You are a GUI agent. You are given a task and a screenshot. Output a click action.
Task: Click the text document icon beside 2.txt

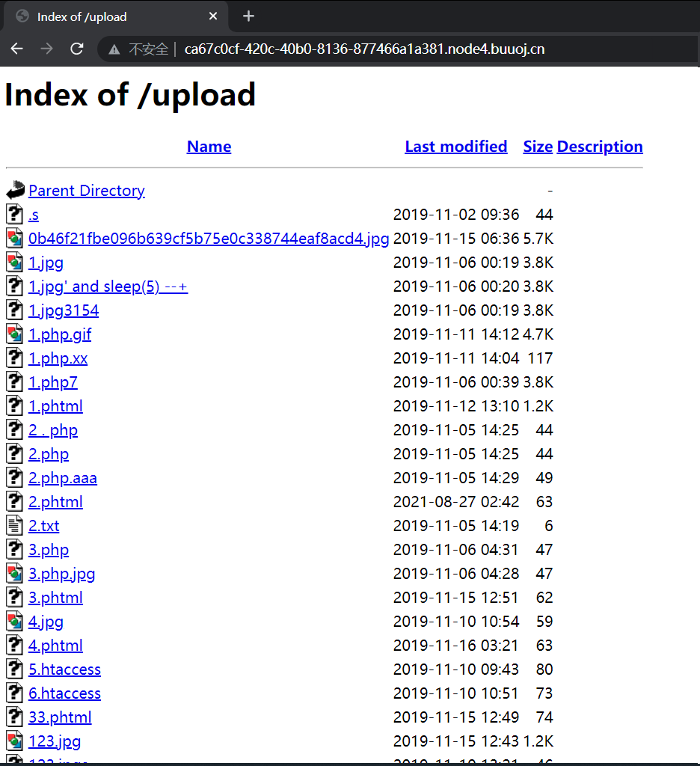click(15, 526)
